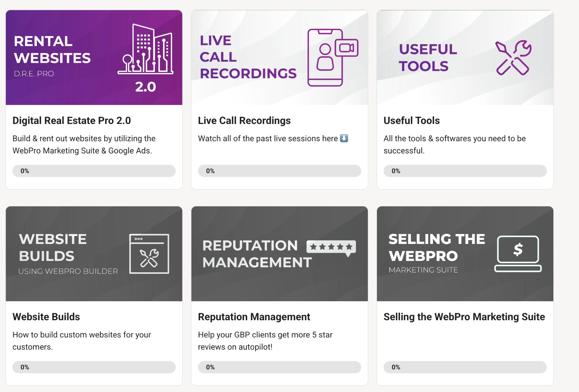Click the phone video call icon on Live Call Recordings banner
This screenshot has height=392, width=579.
[333, 58]
